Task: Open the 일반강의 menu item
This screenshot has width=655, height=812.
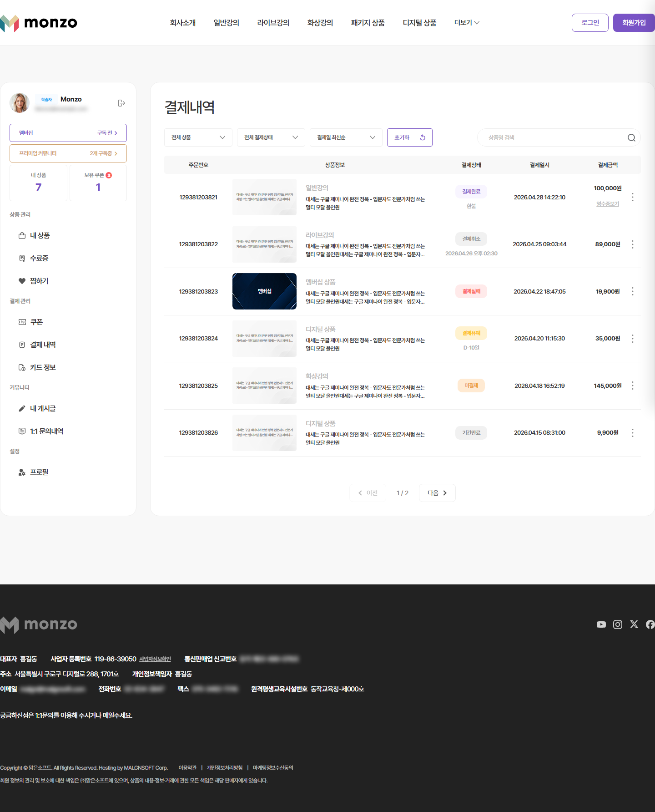Action: [x=227, y=23]
